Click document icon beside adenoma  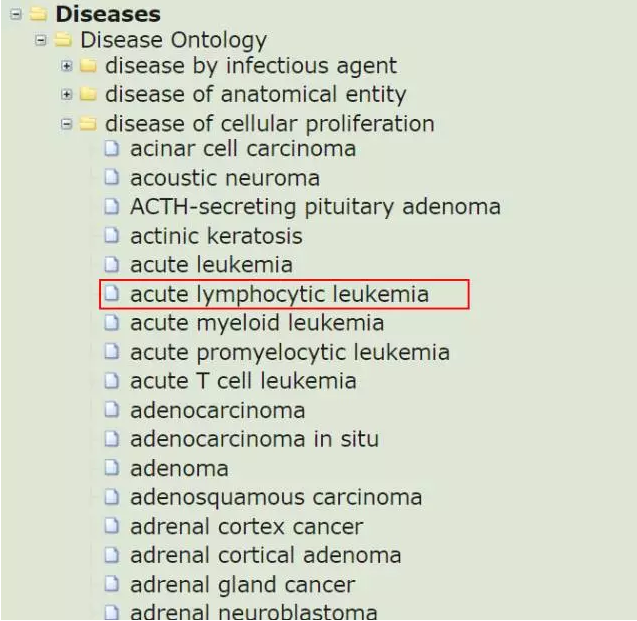112,468
